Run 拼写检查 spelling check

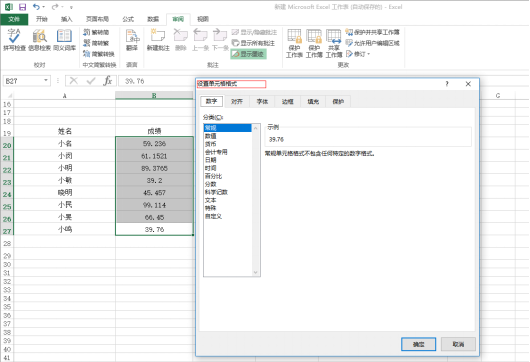pos(15,40)
